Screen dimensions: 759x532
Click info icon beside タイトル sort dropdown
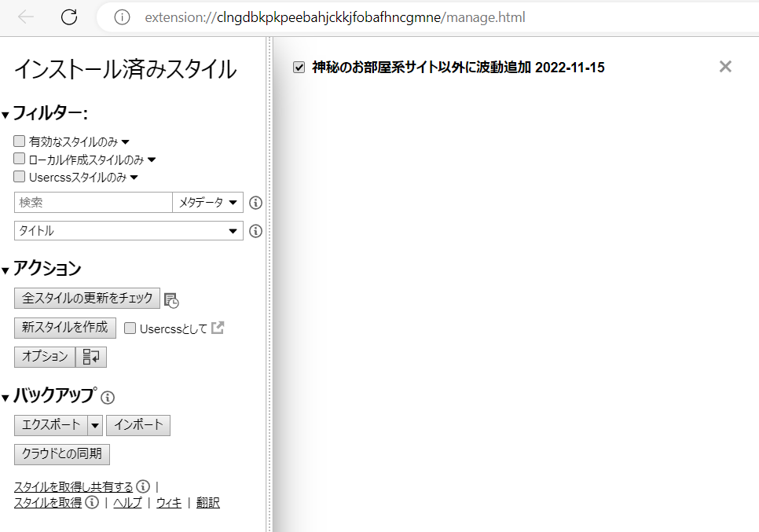pos(255,231)
